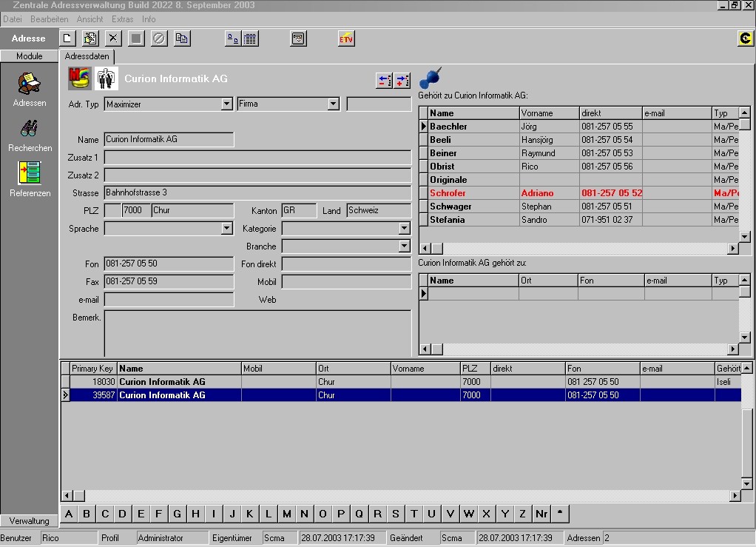756x547 pixels.
Task: Click the Fax number field
Action: click(169, 282)
